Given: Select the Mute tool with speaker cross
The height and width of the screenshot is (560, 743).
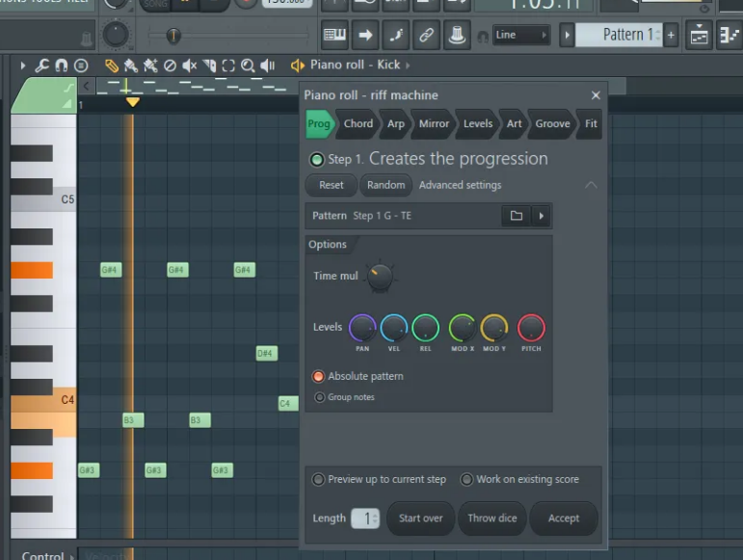Looking at the screenshot, I should [x=190, y=66].
